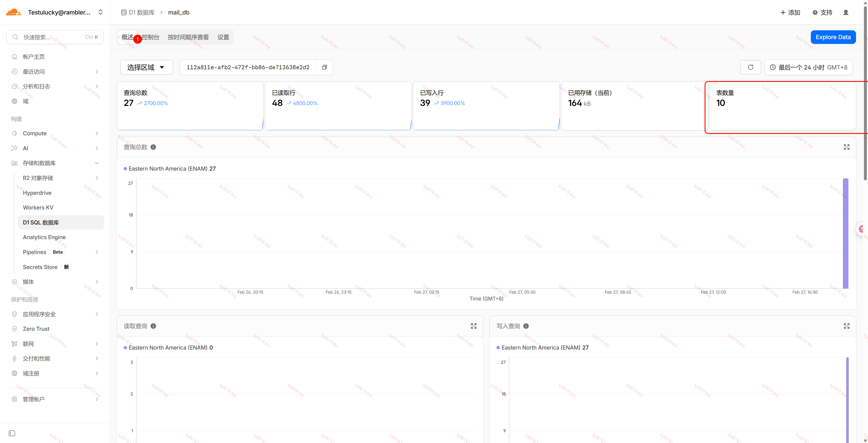The width and height of the screenshot is (868, 443).
Task: Show info for 查询总数 chart
Action: coord(153,147)
